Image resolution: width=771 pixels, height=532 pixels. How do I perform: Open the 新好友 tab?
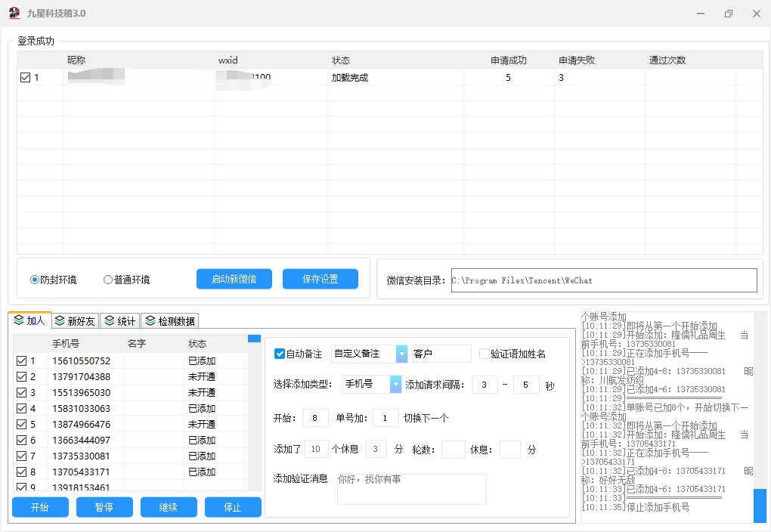76,321
